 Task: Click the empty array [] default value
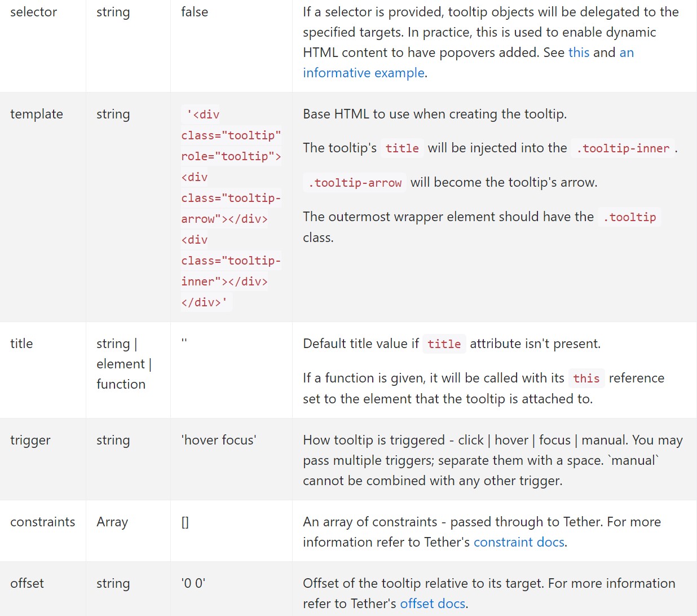point(184,522)
